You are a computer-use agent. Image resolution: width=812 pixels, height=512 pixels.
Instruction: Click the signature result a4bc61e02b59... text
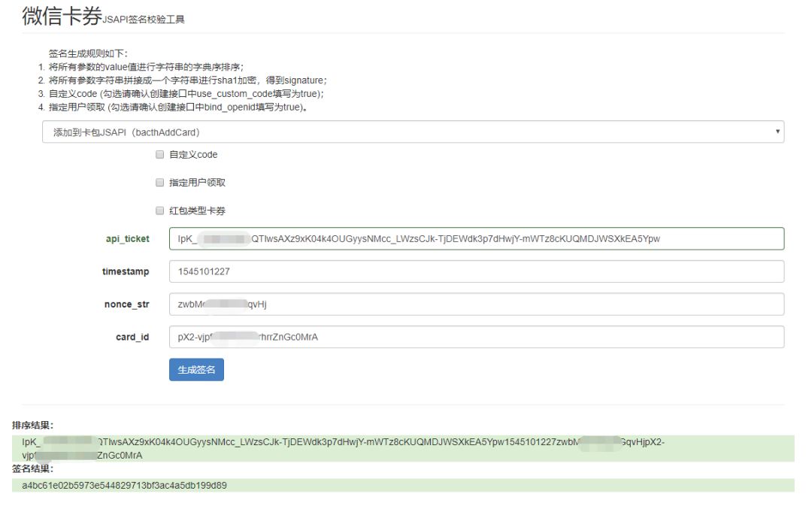click(124, 485)
